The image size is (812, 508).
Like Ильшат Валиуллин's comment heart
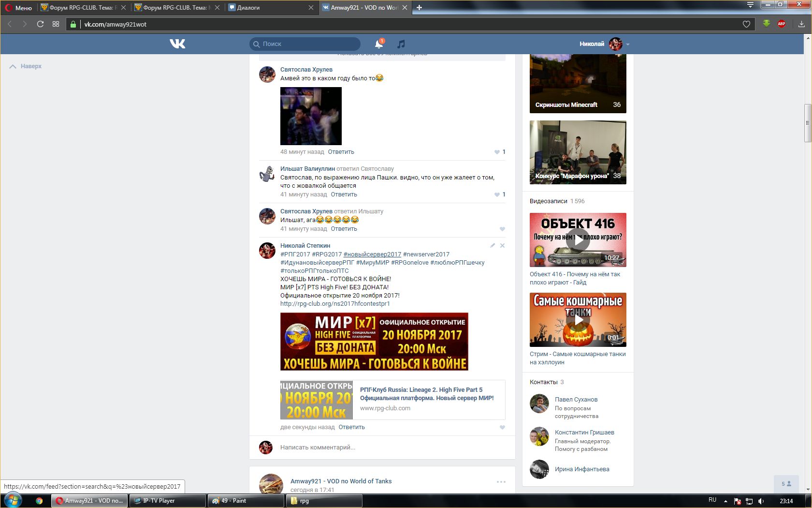coord(497,194)
